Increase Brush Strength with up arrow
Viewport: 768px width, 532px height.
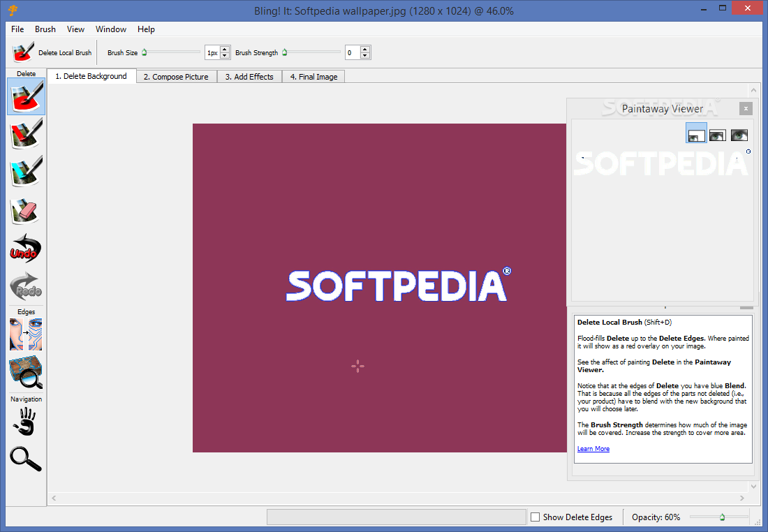point(365,49)
